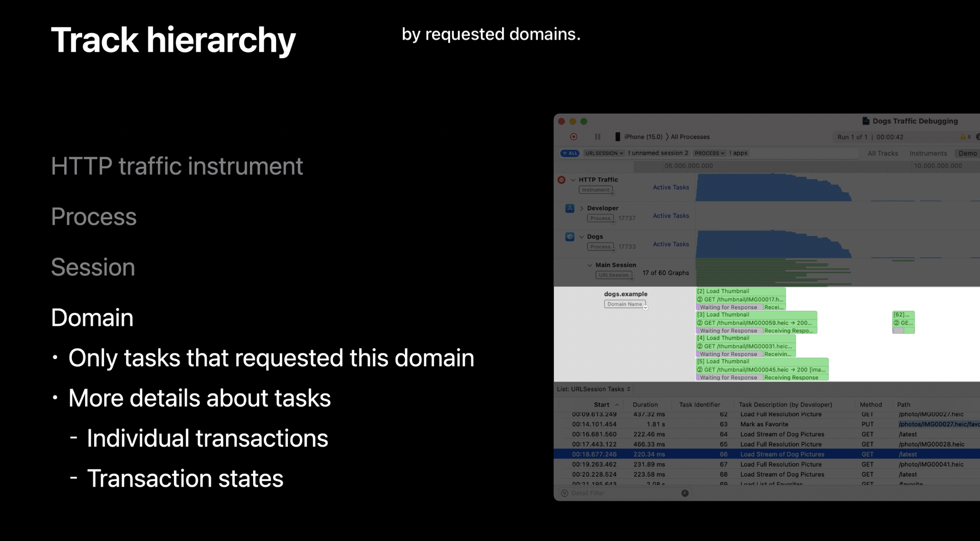Select the '[3] Load Thumbnail' task block

click(x=756, y=315)
